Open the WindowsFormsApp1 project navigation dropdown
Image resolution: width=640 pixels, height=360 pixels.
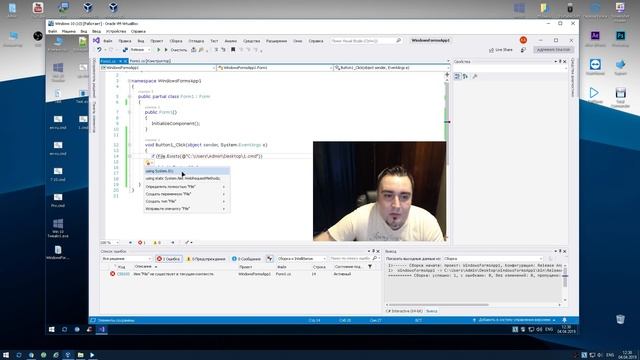coord(158,68)
